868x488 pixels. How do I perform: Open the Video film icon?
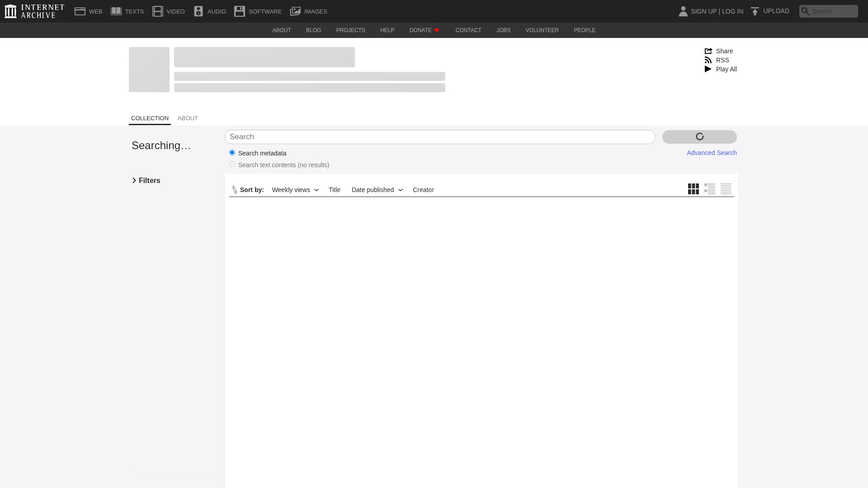[x=157, y=11]
